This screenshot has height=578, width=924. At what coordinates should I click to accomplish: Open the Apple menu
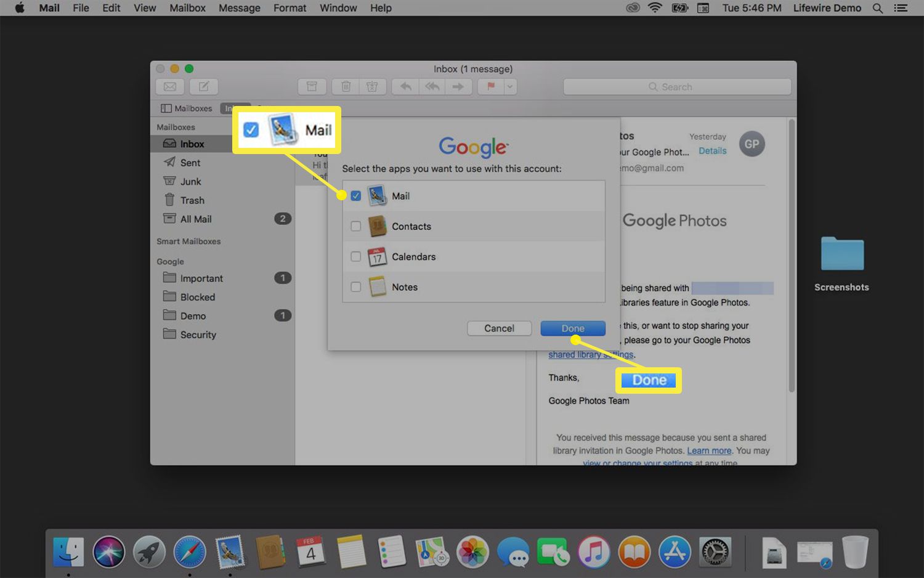(19, 8)
